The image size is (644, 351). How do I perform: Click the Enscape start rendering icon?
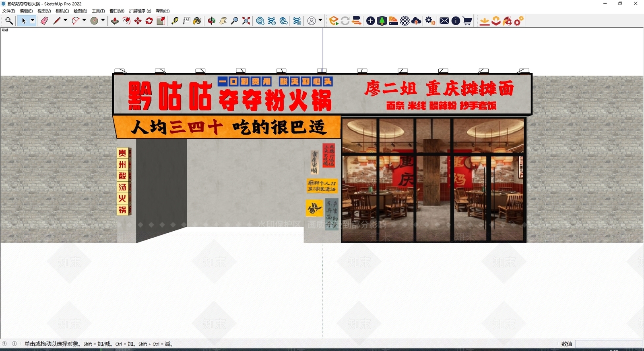click(334, 21)
